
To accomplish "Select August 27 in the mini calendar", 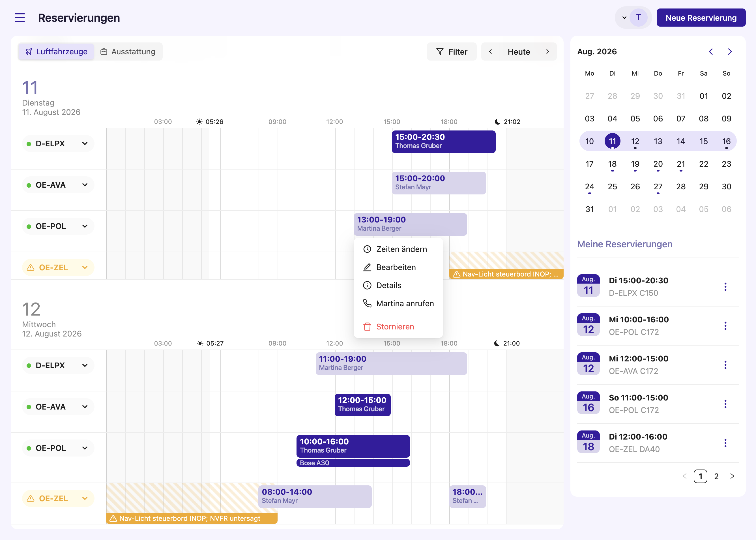I will click(658, 187).
